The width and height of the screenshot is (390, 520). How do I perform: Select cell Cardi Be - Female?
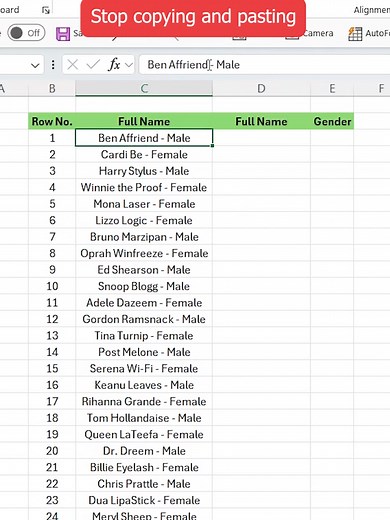click(144, 154)
